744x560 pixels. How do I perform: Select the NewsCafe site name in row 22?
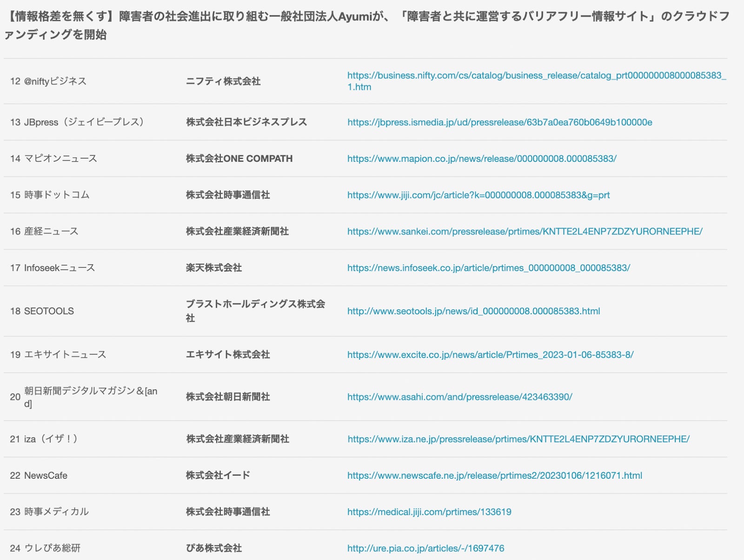(46, 475)
